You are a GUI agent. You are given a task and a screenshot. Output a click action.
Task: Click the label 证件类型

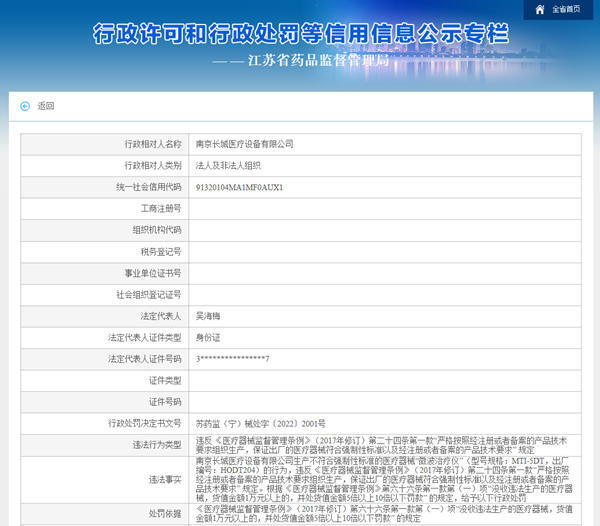(165, 381)
